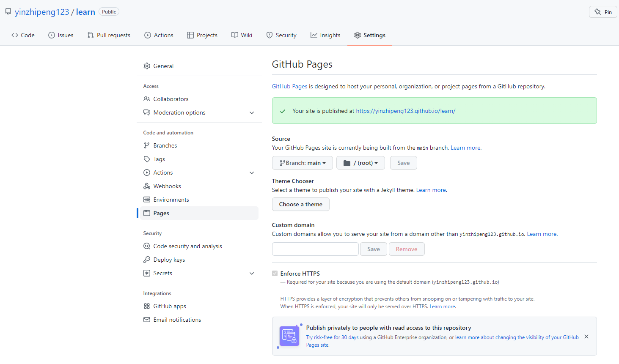Click the Pages browser icon in sidebar

(x=147, y=213)
